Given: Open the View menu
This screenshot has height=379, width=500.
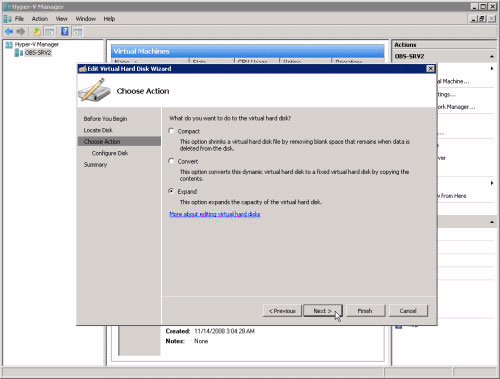Looking at the screenshot, I should [61, 19].
